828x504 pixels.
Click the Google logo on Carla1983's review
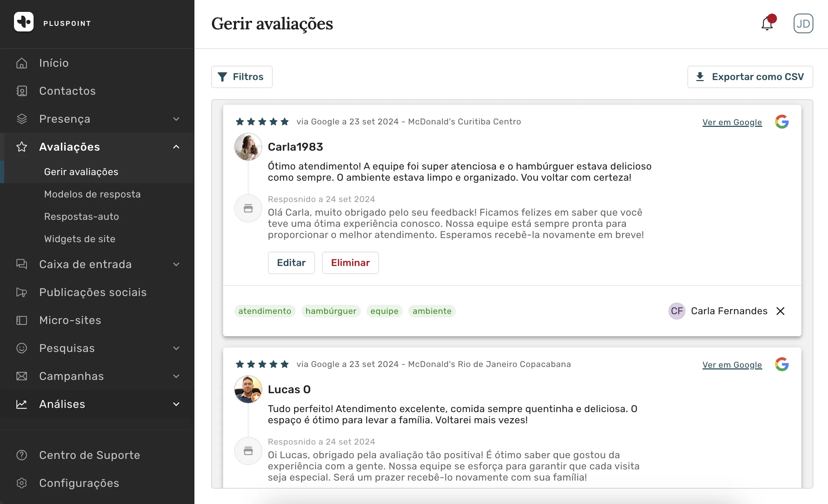coord(782,122)
